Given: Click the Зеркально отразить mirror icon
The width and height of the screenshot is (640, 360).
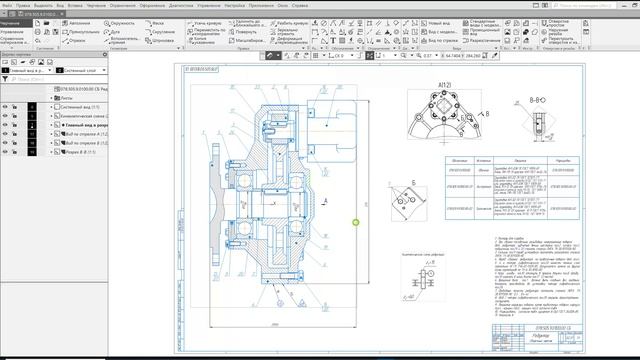Looking at the screenshot, I should pyautogui.click(x=273, y=32).
